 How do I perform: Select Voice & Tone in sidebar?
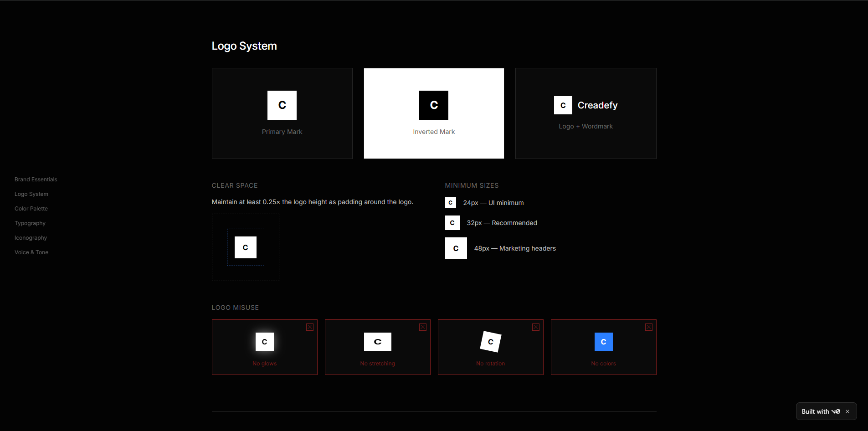[31, 252]
